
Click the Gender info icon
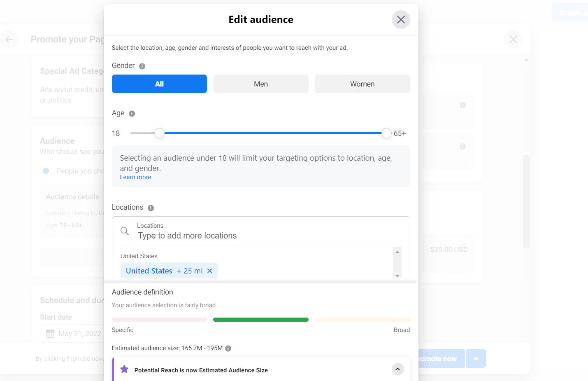pyautogui.click(x=142, y=66)
